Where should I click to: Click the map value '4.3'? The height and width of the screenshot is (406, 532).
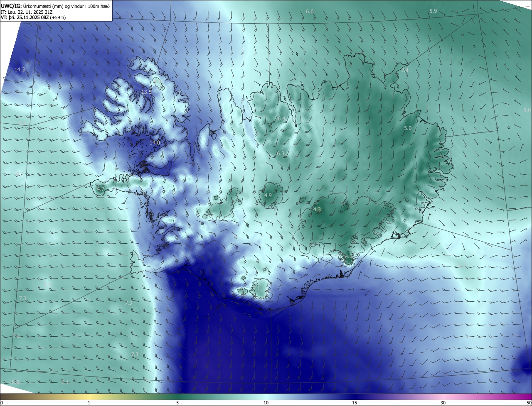click(317, 209)
